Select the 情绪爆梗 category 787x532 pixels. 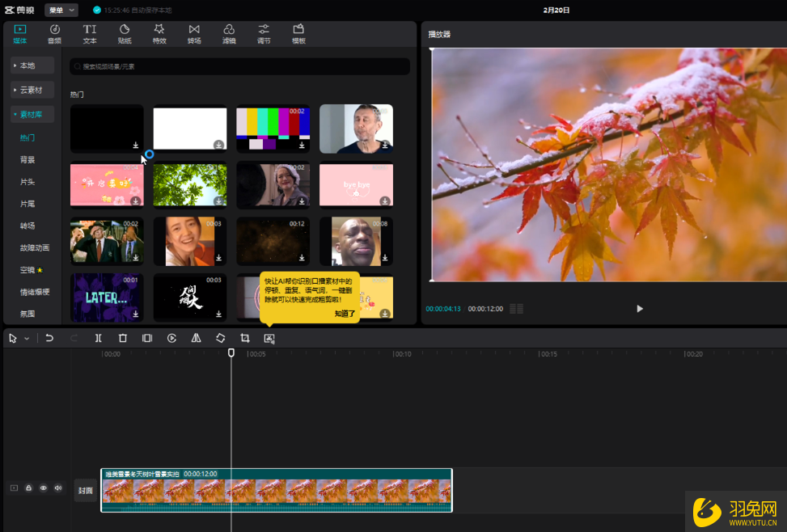point(35,292)
